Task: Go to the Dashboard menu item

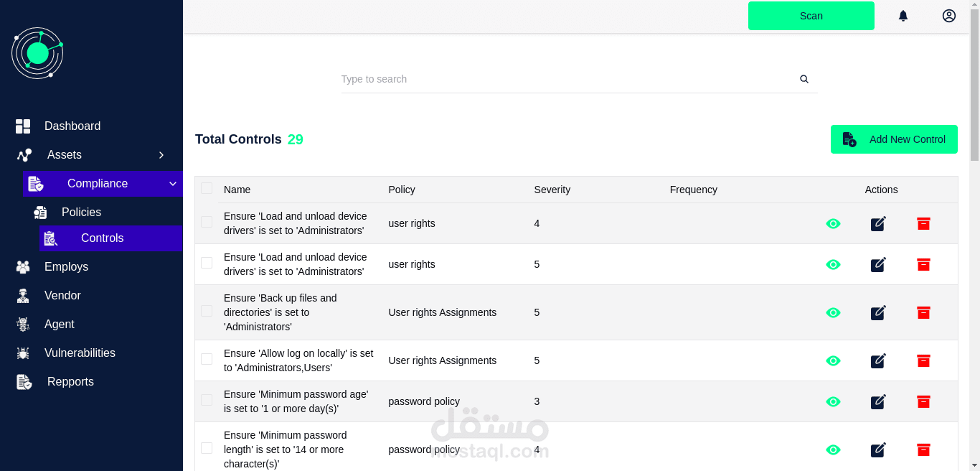Action: pyautogui.click(x=72, y=126)
